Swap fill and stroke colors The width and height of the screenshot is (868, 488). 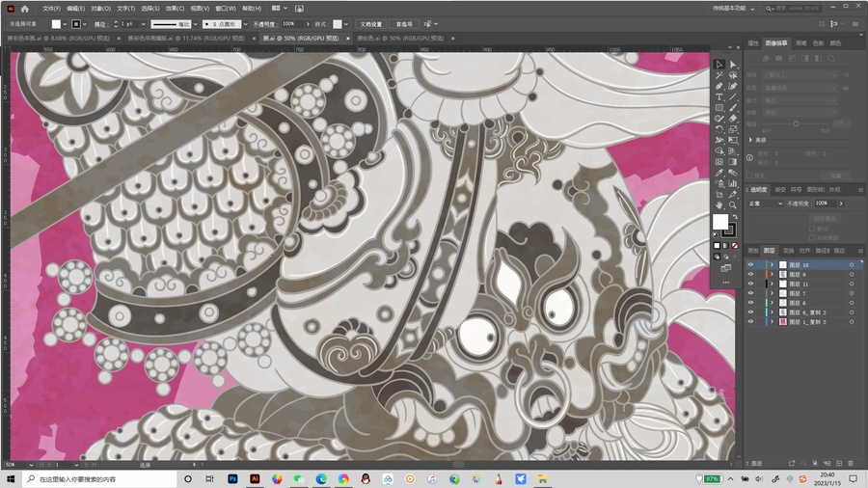pos(735,217)
